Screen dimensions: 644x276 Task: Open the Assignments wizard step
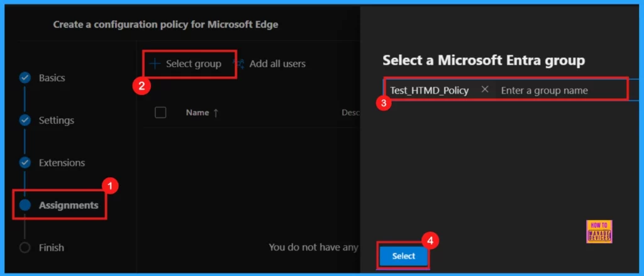click(69, 205)
